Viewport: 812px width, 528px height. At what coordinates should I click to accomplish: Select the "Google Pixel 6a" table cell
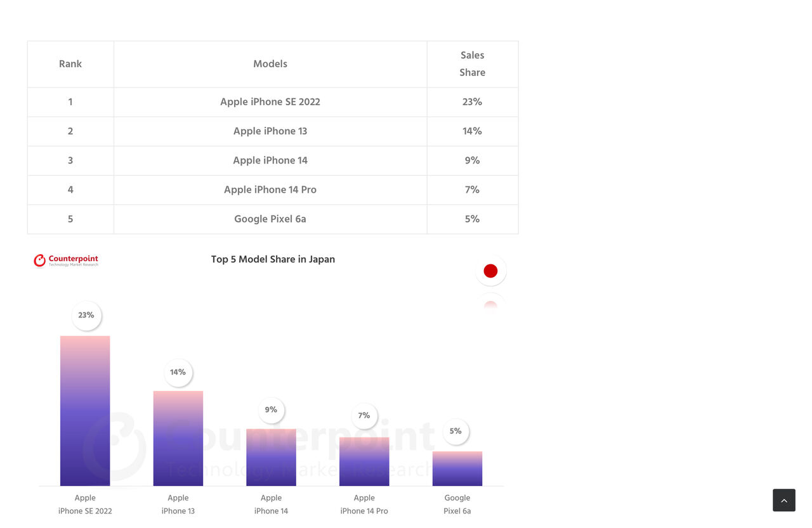point(270,219)
